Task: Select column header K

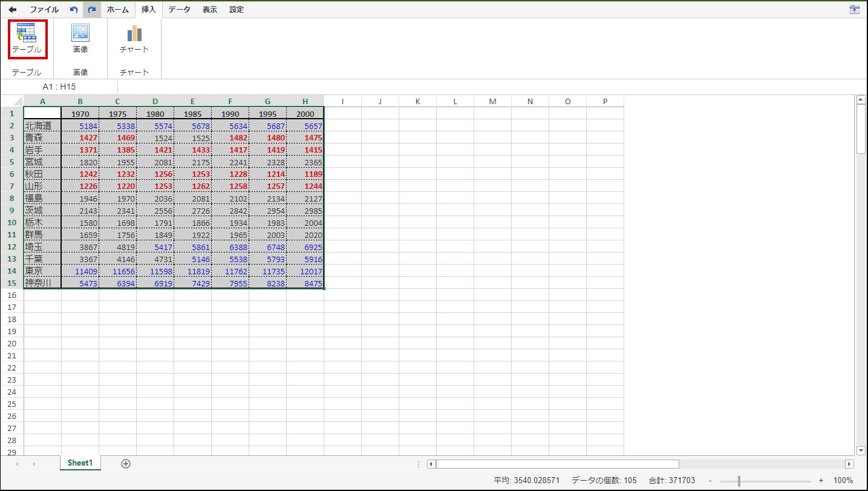Action: coord(417,101)
